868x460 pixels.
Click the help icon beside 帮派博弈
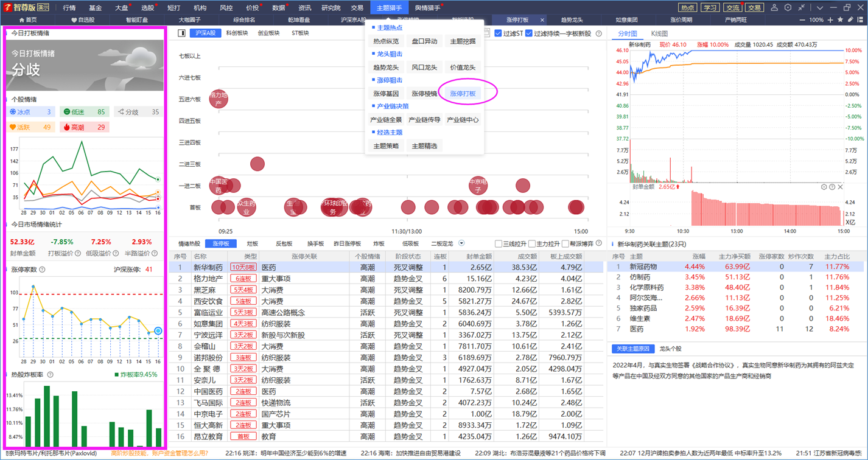pos(599,243)
